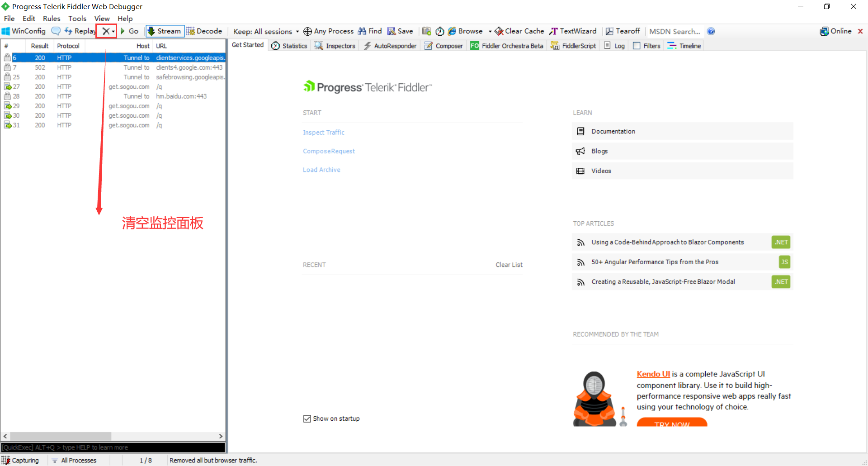Click the blue help icon

[x=711, y=31]
